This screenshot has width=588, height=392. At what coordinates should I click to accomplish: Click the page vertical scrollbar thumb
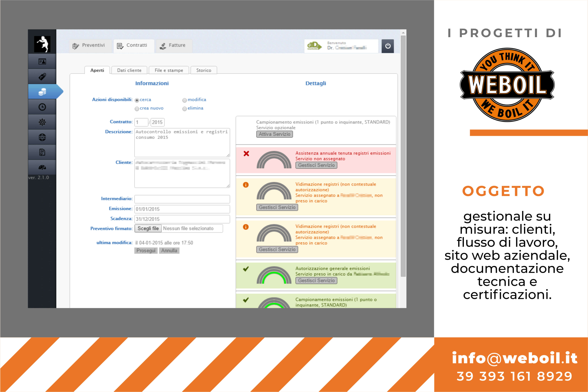tap(403, 156)
